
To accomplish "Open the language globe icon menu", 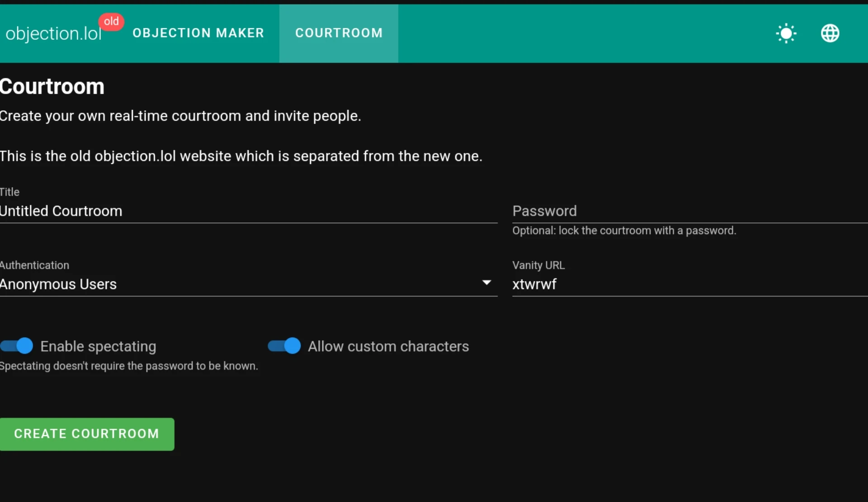I will tap(830, 33).
